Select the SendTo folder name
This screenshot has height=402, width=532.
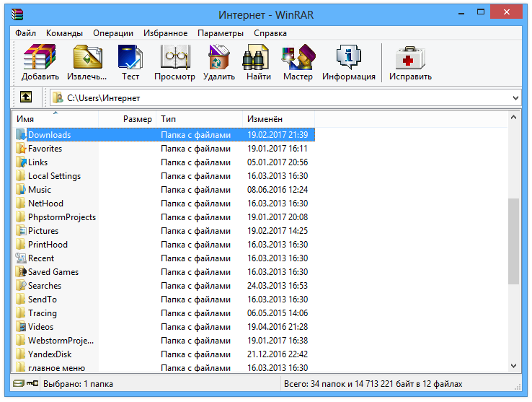pyautogui.click(x=42, y=300)
